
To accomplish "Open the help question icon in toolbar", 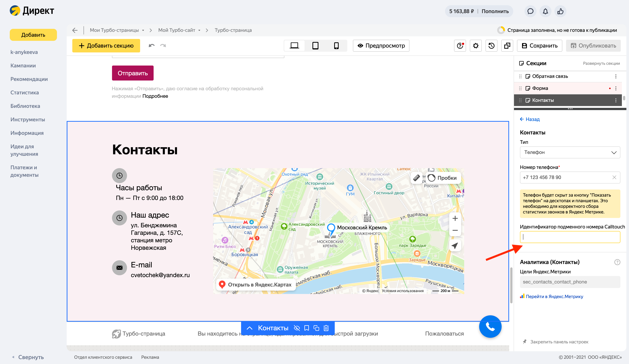I will pyautogui.click(x=460, y=46).
